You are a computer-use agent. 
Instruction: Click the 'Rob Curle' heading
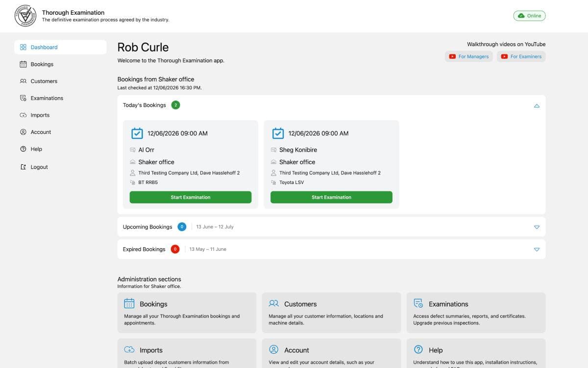[143, 47]
